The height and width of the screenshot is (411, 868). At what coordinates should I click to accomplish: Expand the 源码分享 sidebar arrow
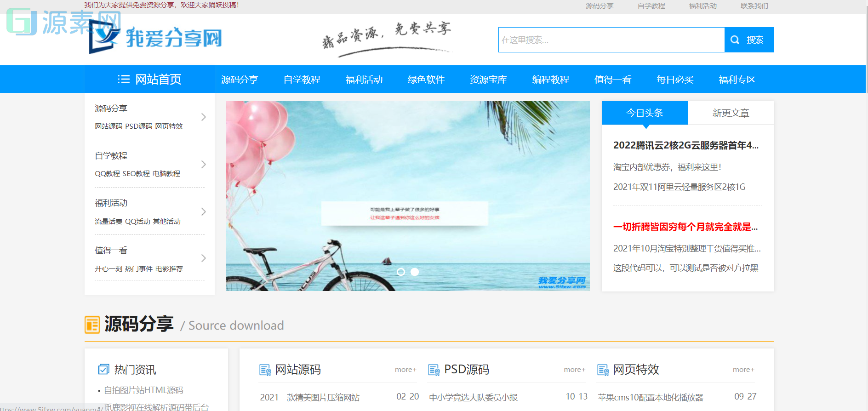pyautogui.click(x=203, y=117)
